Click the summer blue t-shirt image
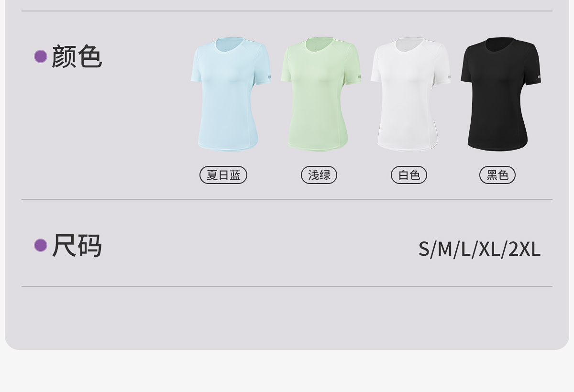 tap(231, 94)
